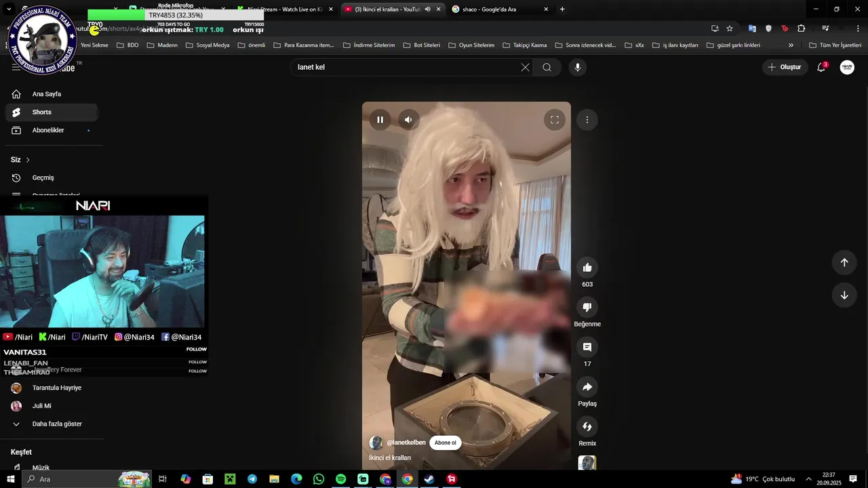Show more bookmarks with the double chevron

[791, 45]
